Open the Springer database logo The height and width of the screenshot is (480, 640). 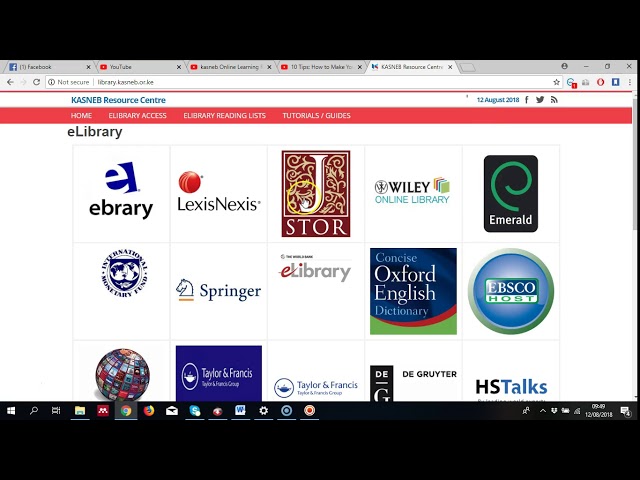pos(219,290)
